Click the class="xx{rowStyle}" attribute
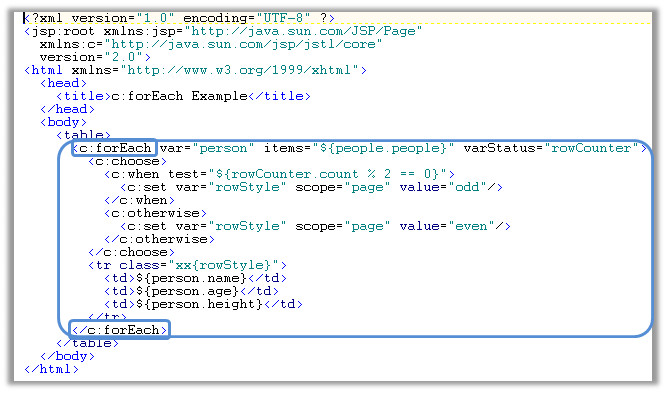This screenshot has width=666, height=393. point(199,265)
